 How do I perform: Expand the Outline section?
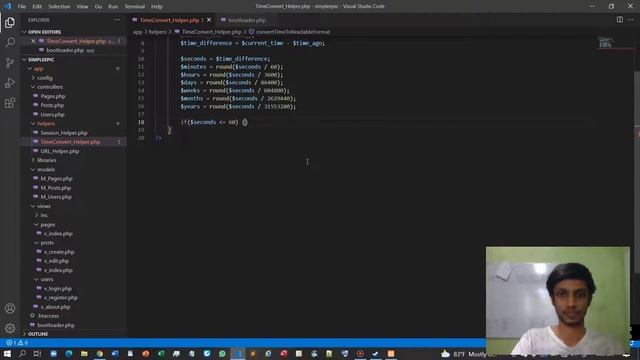[x=24, y=334]
